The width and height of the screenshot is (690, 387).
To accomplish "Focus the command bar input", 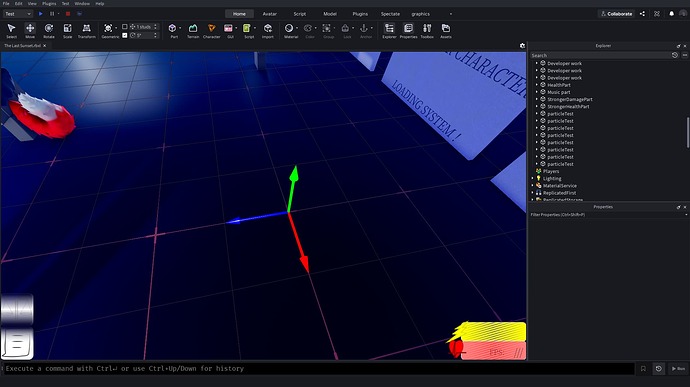I will pyautogui.click(x=319, y=369).
